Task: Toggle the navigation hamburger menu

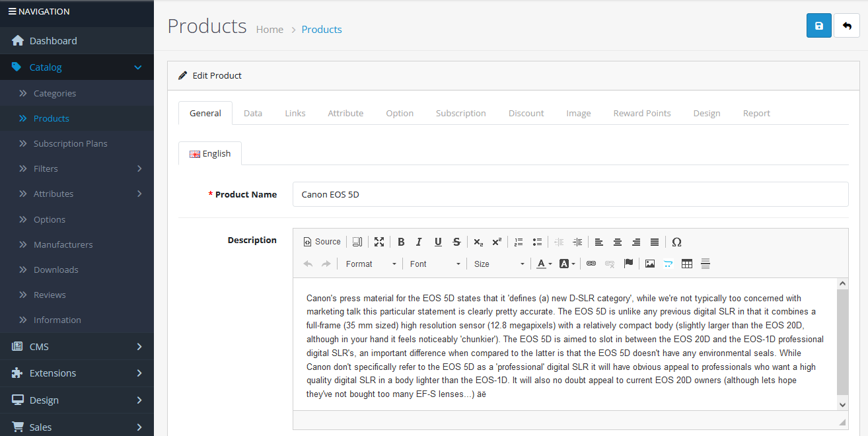Action: (x=12, y=11)
